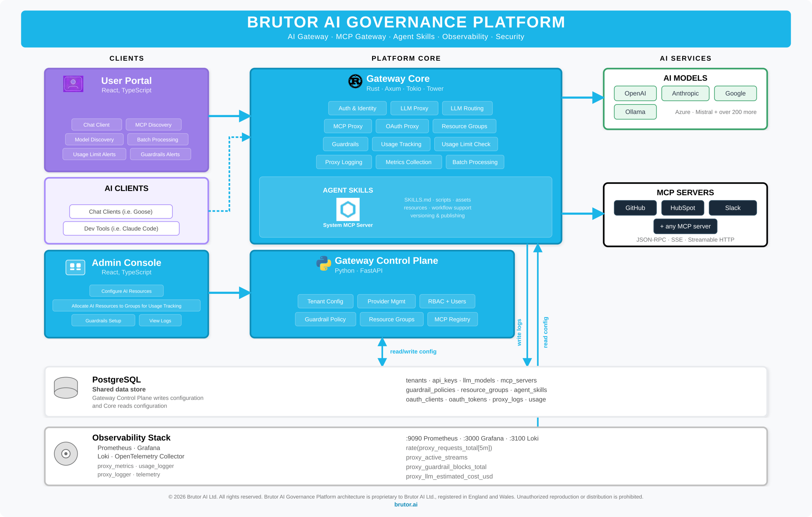Click the System MCP Server hexagon icon
This screenshot has width=812, height=517.
[x=348, y=209]
